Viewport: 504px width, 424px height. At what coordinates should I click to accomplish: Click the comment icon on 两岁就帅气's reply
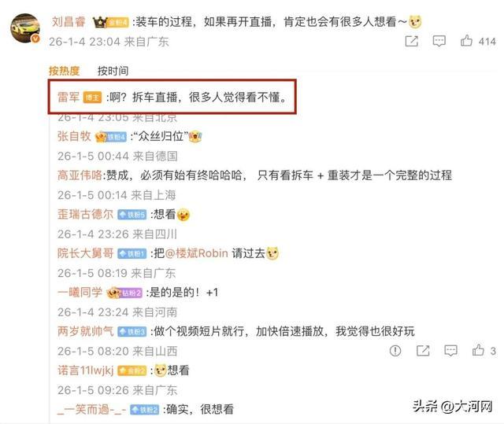(450, 351)
